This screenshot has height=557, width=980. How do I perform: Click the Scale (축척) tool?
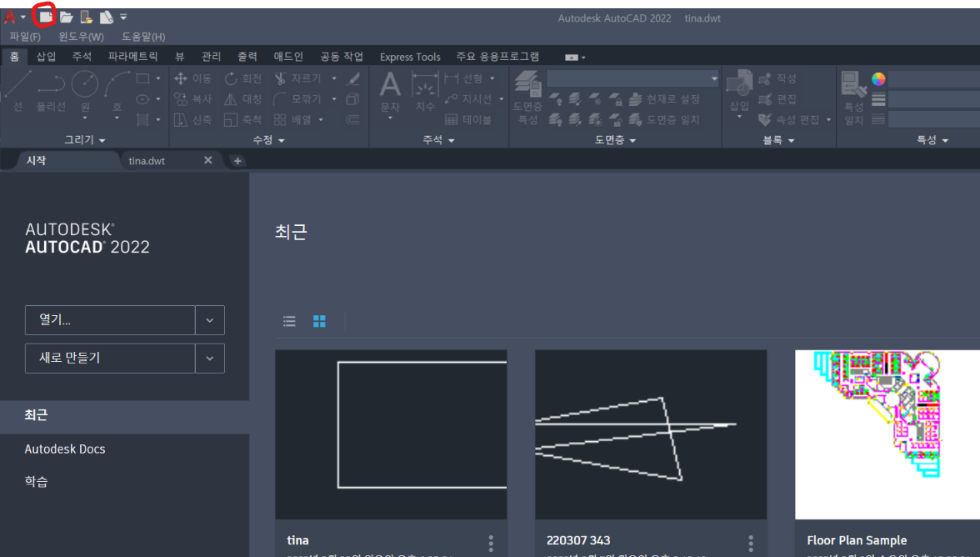coord(243,119)
